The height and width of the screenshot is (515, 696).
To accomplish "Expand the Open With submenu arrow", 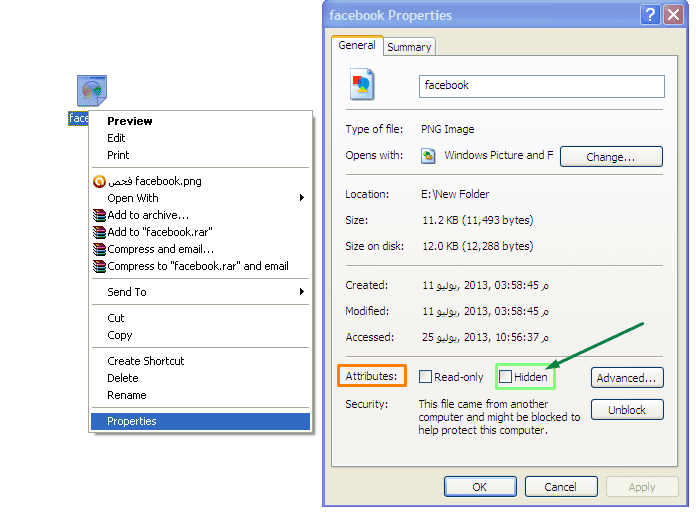I will tap(302, 198).
